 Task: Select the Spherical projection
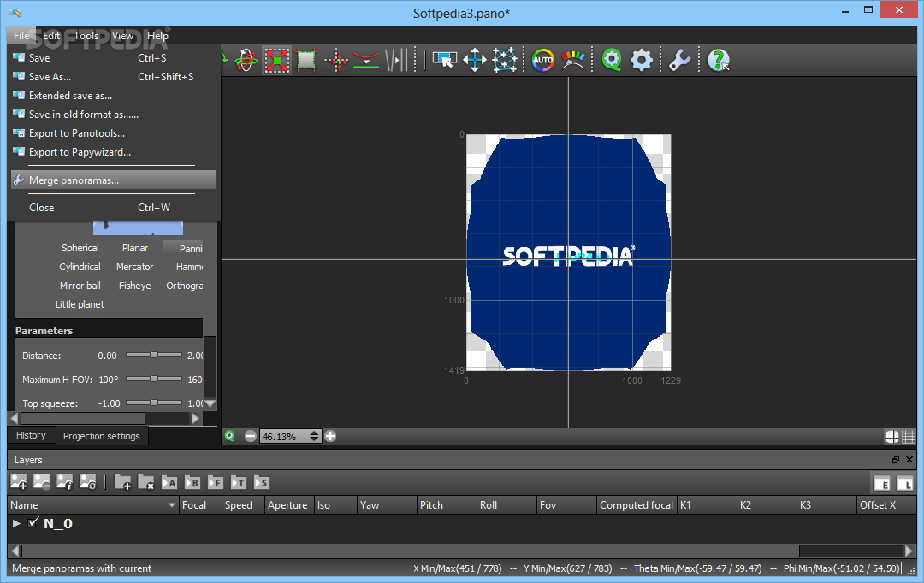(x=80, y=248)
